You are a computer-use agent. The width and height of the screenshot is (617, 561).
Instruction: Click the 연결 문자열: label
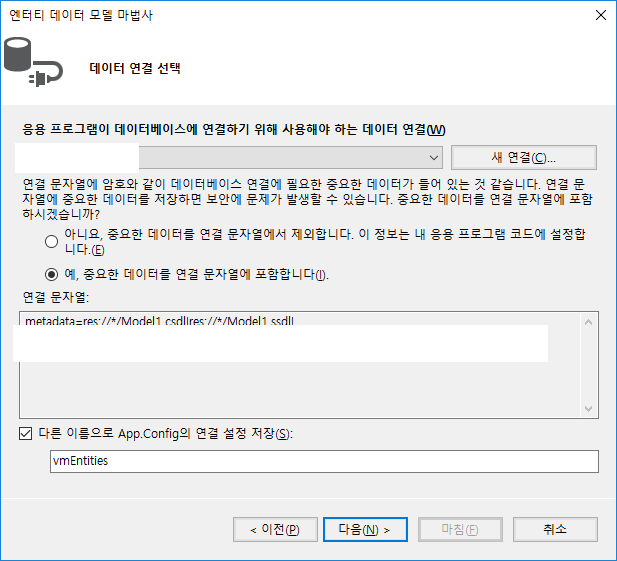(56, 297)
